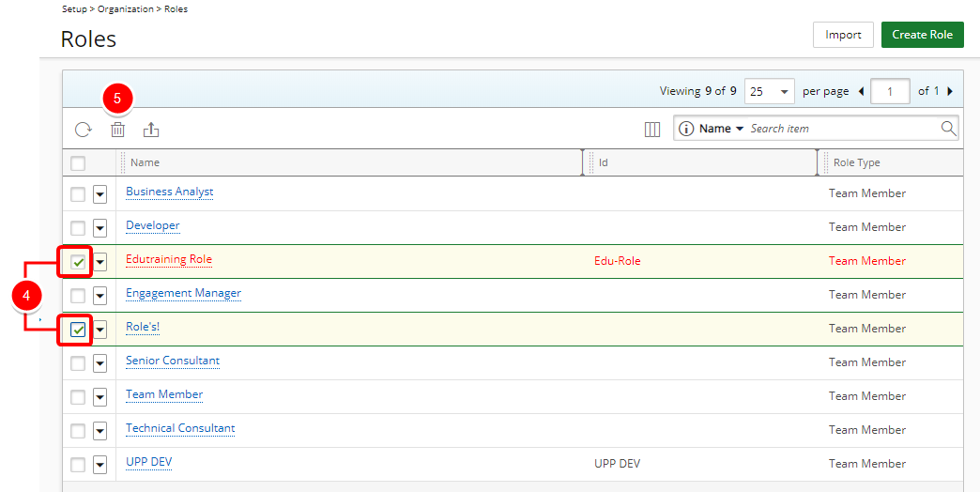Check the Team Member row checkbox

pos(78,397)
